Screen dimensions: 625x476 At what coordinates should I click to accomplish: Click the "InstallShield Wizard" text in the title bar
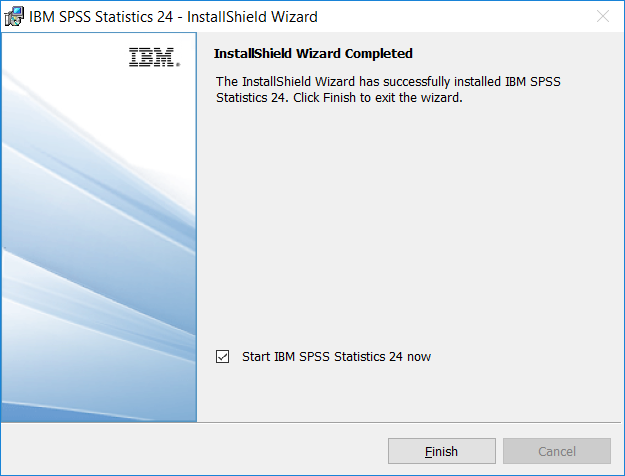pyautogui.click(x=252, y=17)
